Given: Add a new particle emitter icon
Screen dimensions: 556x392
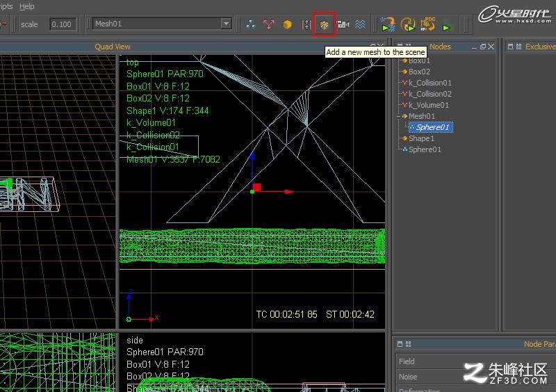Looking at the screenshot, I should tap(250, 24).
